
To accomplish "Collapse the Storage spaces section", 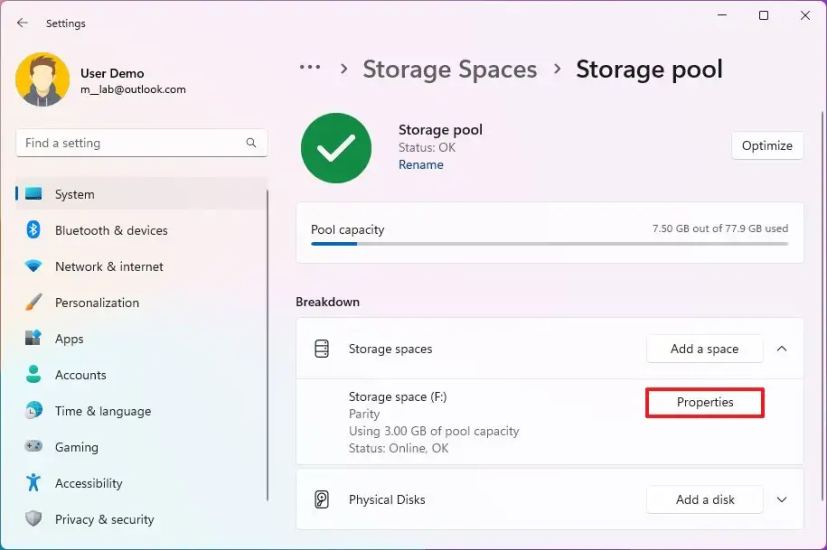I will pyautogui.click(x=782, y=349).
